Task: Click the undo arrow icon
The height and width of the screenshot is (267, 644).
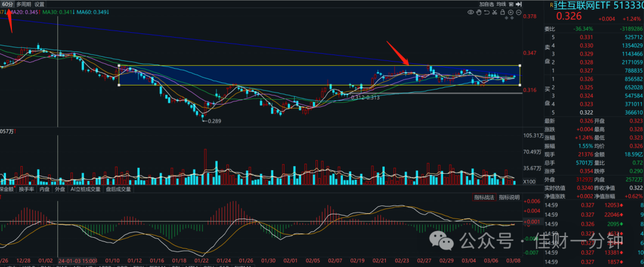Action: [487, 13]
